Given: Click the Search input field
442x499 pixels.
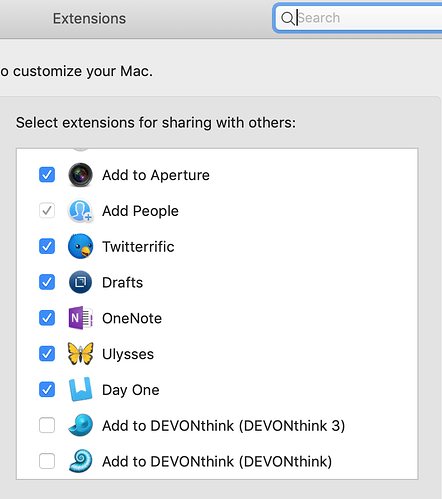Looking at the screenshot, I should pyautogui.click(x=359, y=18).
